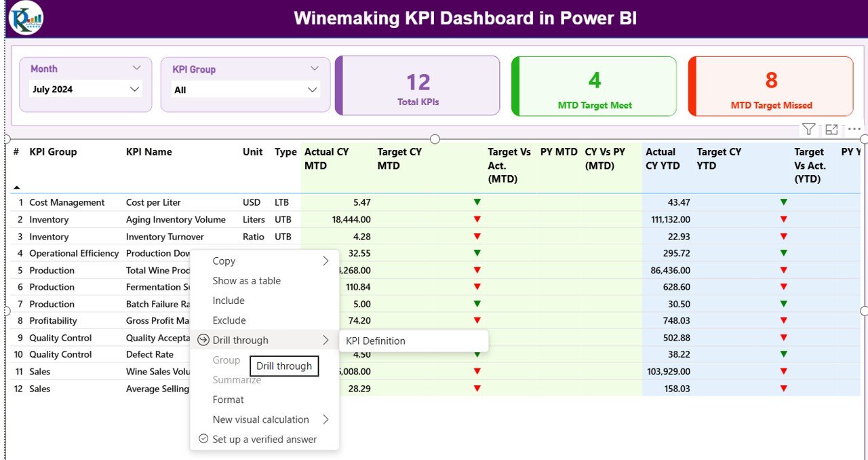Click the MTD Target Missed card
The width and height of the screenshot is (868, 460).
(771, 86)
